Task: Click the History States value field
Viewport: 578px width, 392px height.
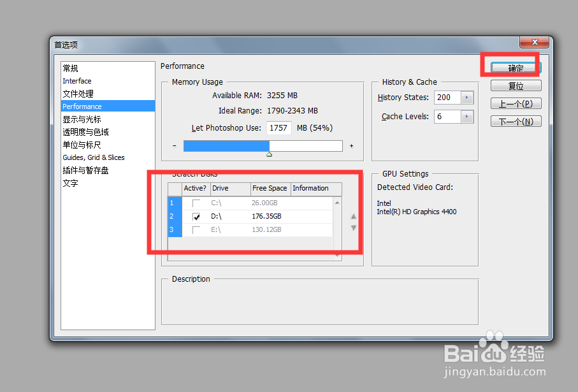Action: (447, 98)
